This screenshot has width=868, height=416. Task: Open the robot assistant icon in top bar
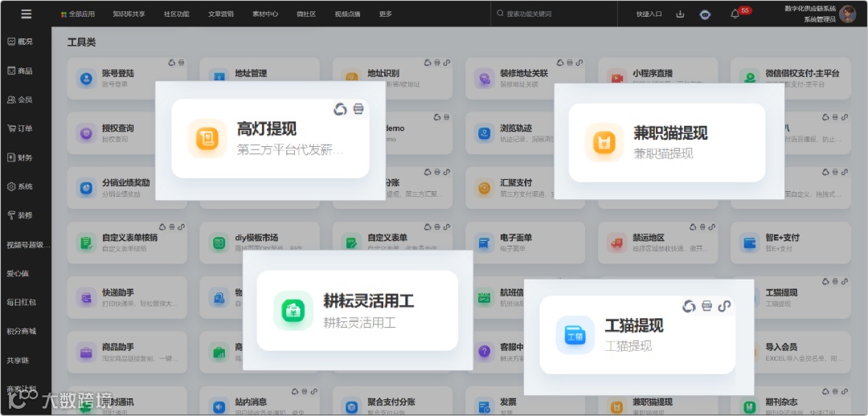(x=705, y=14)
